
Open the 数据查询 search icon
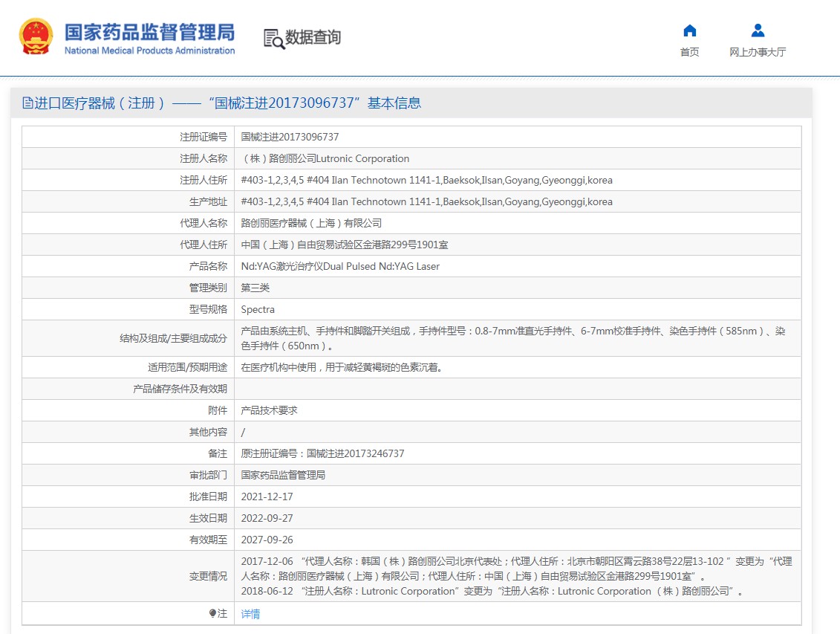pos(274,39)
